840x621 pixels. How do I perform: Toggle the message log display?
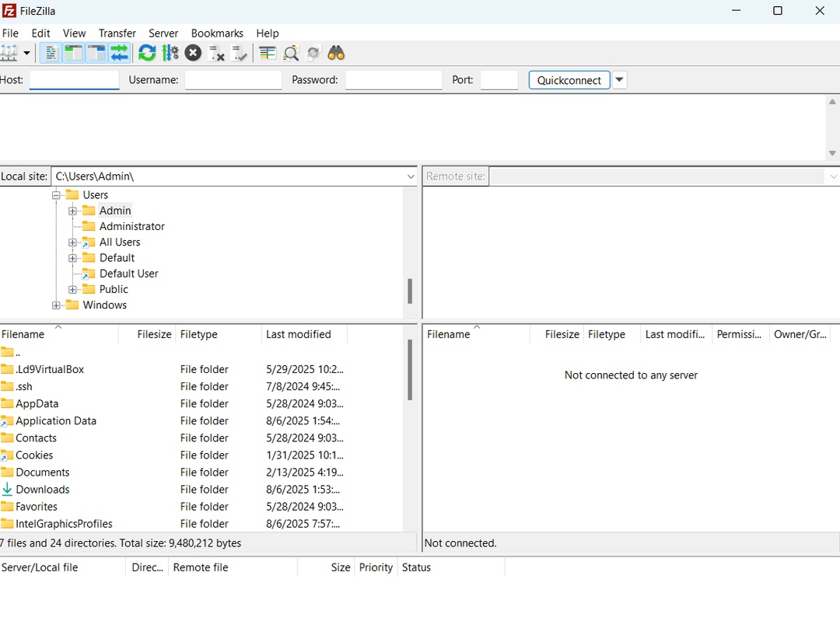51,53
